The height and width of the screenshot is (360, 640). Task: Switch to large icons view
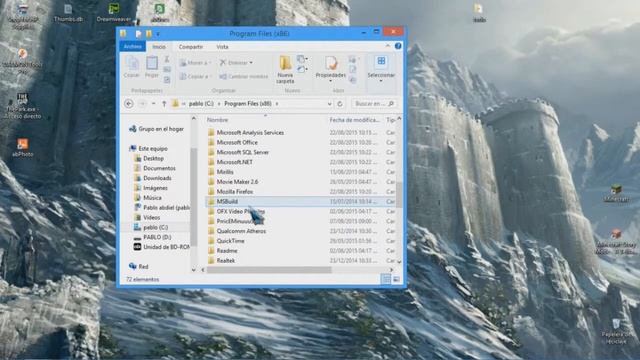tap(396, 279)
